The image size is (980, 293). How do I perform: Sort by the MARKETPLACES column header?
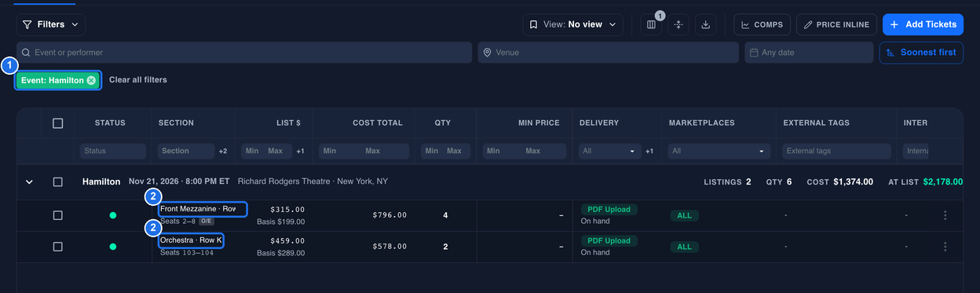[701, 123]
